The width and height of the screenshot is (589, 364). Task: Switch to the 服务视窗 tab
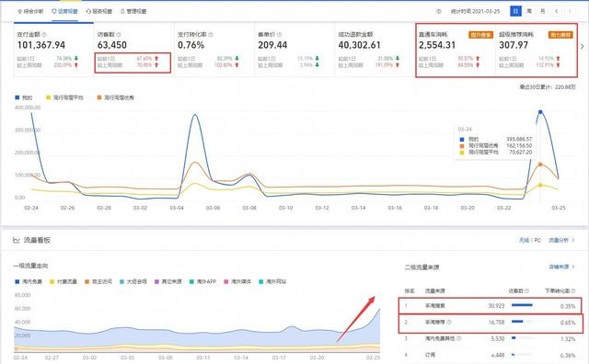[x=99, y=11]
